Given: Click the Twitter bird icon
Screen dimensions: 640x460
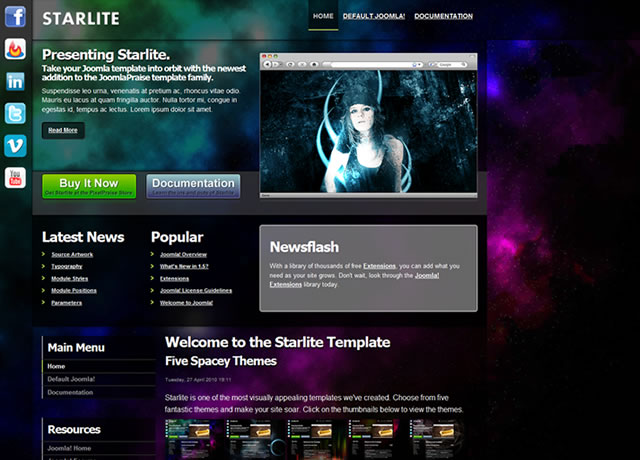Looking at the screenshot, I should pos(15,113).
